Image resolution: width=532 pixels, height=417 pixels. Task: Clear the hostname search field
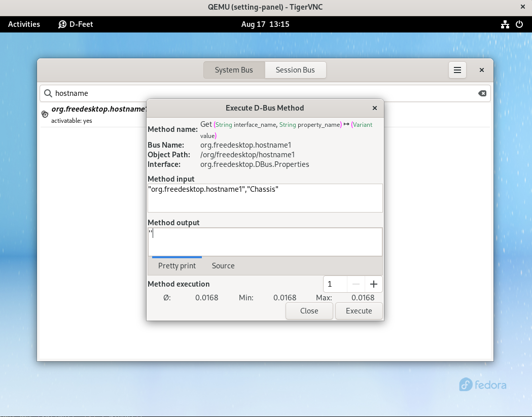[x=482, y=93]
